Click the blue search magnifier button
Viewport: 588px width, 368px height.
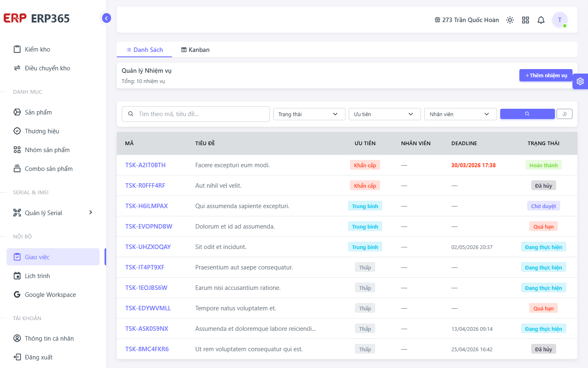pyautogui.click(x=527, y=114)
